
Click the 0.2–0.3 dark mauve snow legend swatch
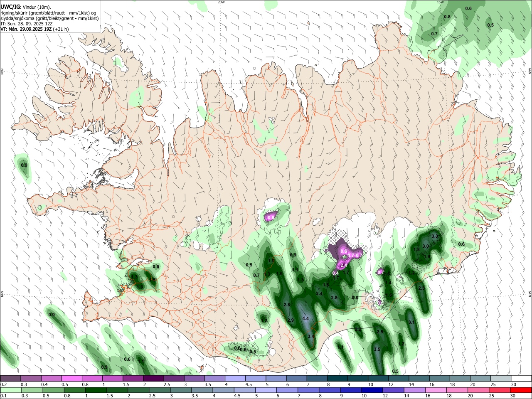point(11,379)
